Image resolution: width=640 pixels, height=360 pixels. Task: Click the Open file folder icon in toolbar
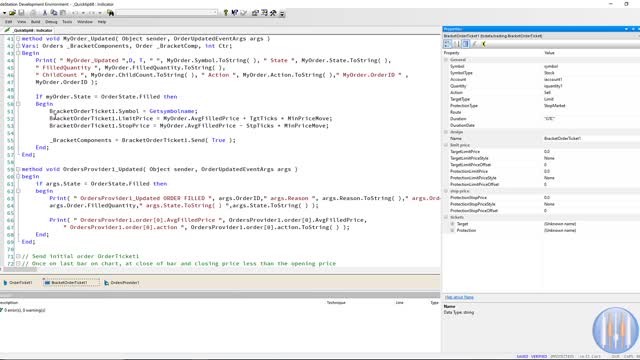point(13,13)
